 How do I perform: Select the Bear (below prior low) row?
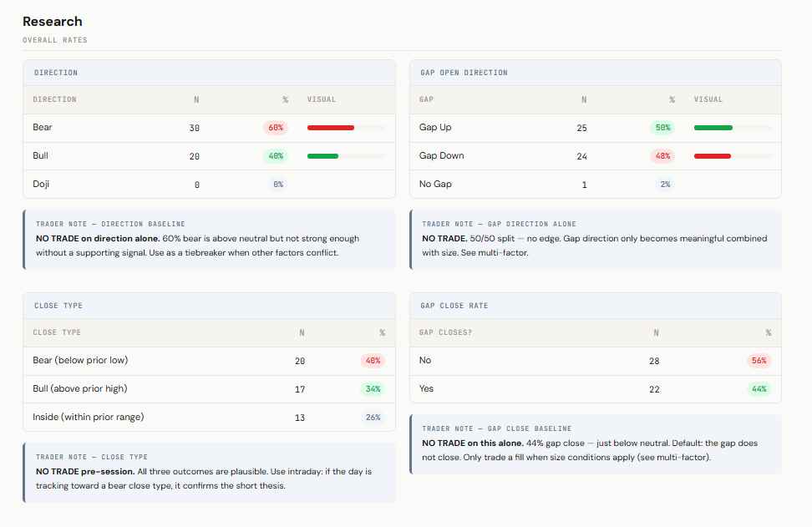coord(80,361)
